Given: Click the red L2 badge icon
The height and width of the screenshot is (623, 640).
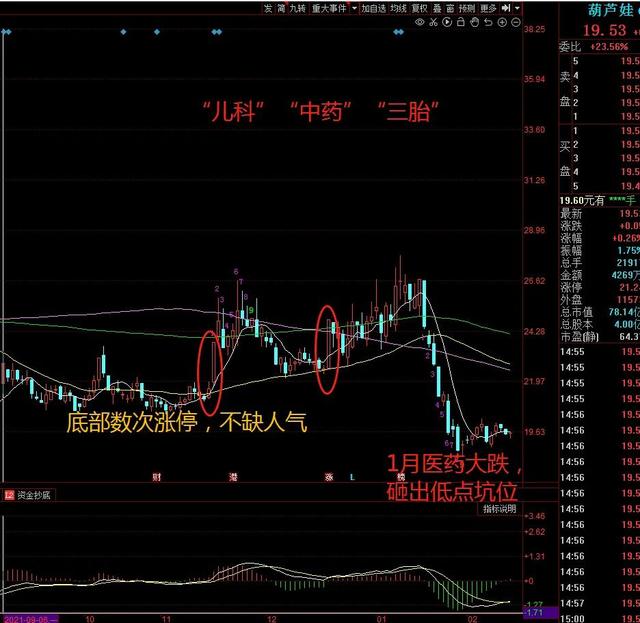Looking at the screenshot, I should pyautogui.click(x=9, y=495).
